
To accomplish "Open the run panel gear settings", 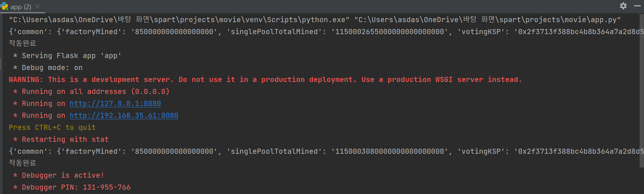I will 623,6.
